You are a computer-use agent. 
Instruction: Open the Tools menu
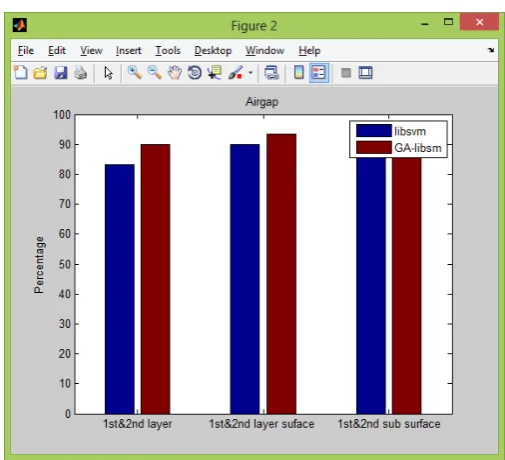pos(168,50)
